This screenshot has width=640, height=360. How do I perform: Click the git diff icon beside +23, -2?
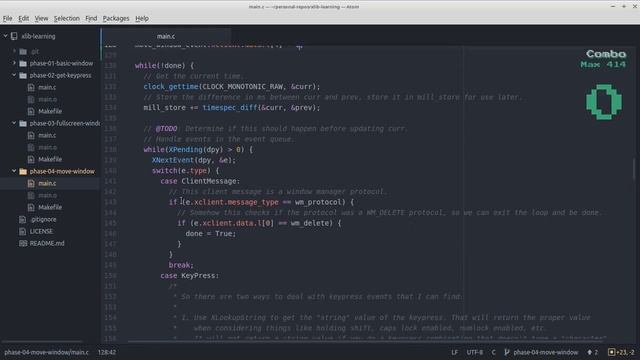pyautogui.click(x=611, y=352)
